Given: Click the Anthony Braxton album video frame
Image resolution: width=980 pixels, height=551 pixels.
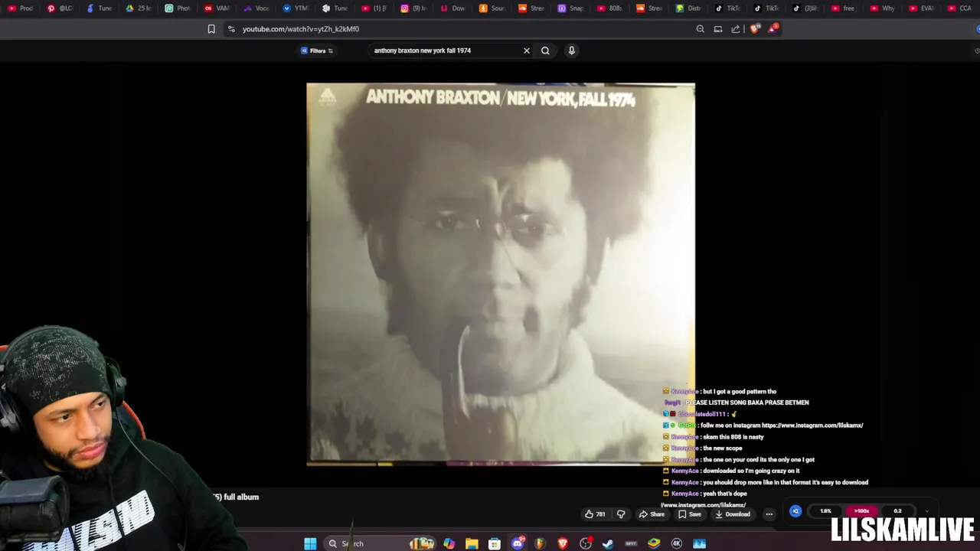Looking at the screenshot, I should pos(501,274).
